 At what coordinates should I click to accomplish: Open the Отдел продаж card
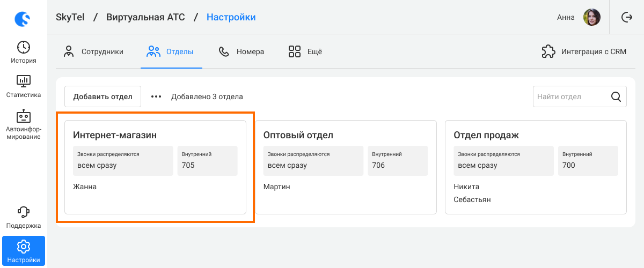[536, 167]
